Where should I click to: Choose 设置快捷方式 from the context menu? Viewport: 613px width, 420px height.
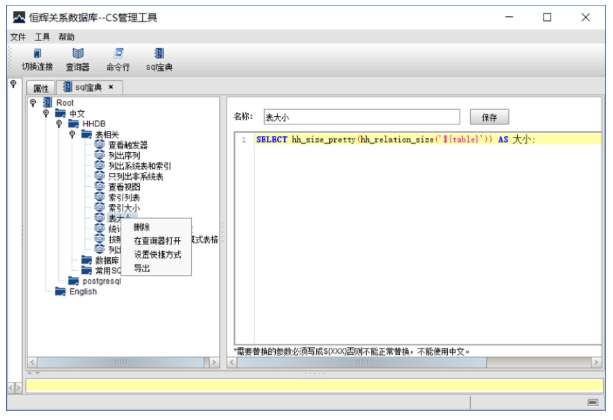coord(156,255)
